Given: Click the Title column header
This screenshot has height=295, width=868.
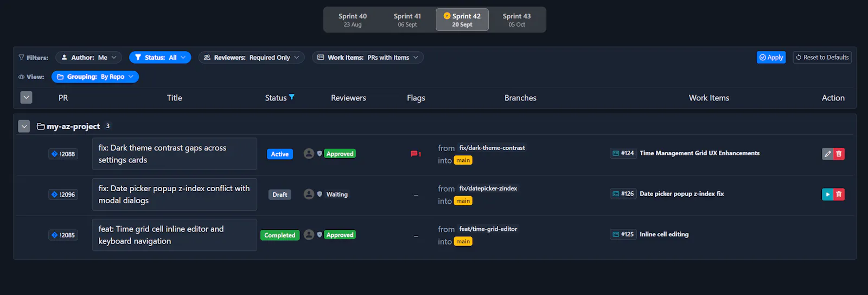Looking at the screenshot, I should (174, 98).
